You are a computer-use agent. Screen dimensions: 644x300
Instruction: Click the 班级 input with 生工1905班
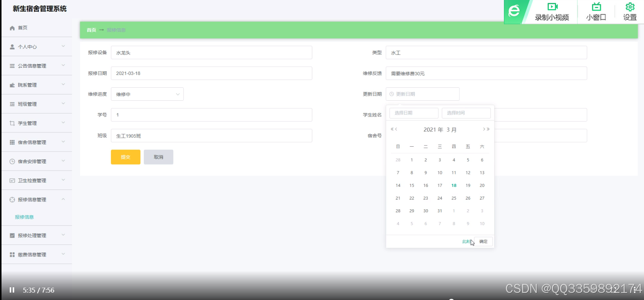click(211, 136)
